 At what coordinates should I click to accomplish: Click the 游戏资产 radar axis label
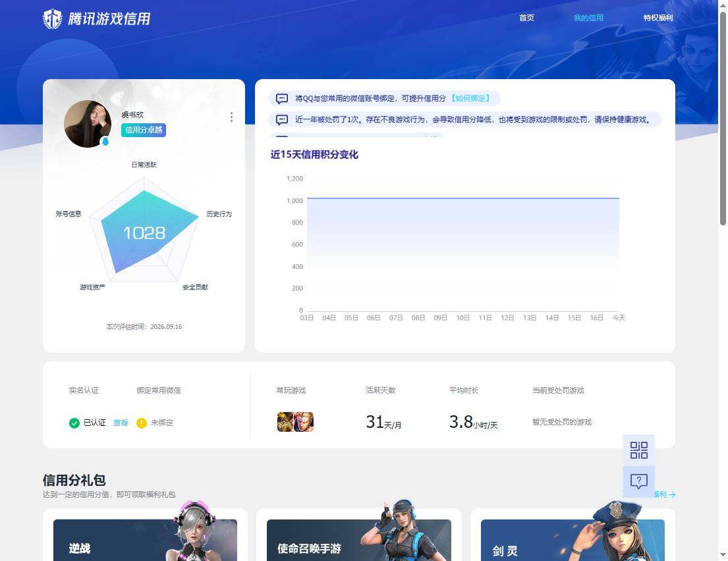coord(92,287)
